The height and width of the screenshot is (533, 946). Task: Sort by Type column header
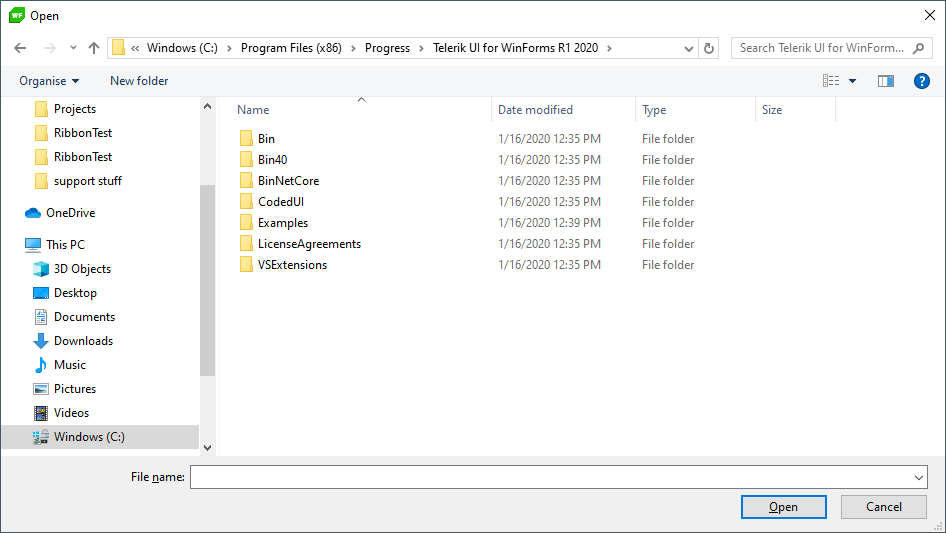(x=654, y=110)
